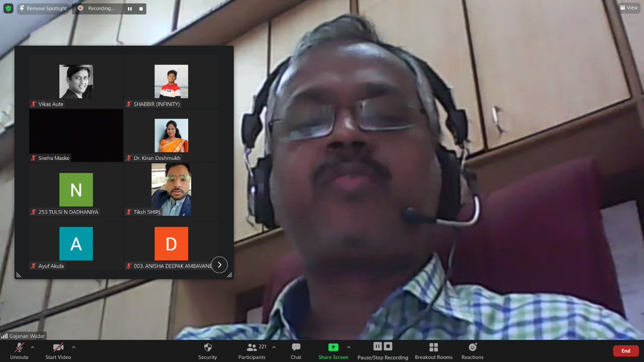Click the green encryption shield icon

[8, 9]
